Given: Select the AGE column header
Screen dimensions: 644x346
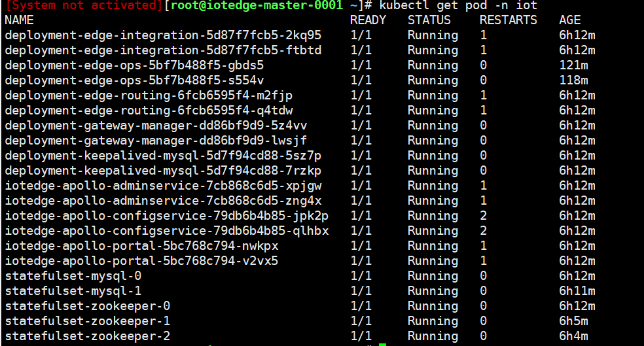Looking at the screenshot, I should pyautogui.click(x=569, y=20).
